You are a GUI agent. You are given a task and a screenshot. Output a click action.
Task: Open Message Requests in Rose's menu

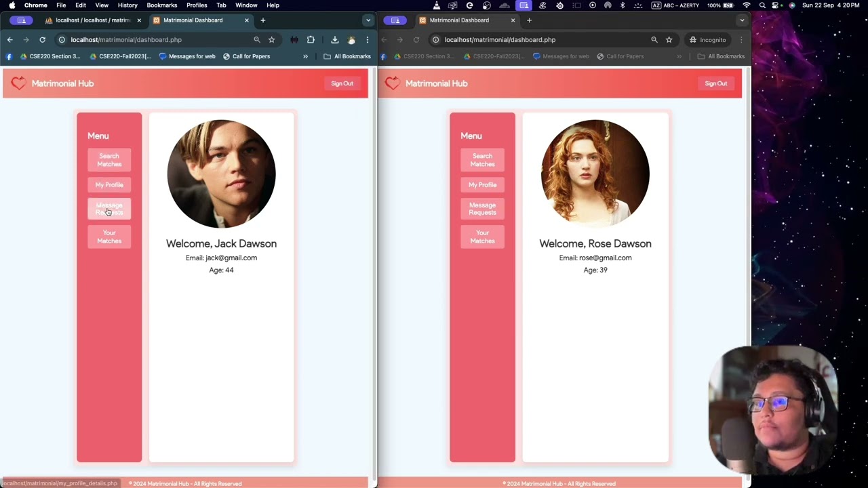coord(482,209)
